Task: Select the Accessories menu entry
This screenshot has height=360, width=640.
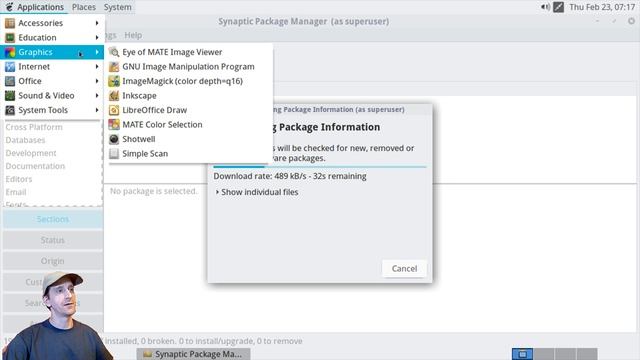Action: (52, 23)
